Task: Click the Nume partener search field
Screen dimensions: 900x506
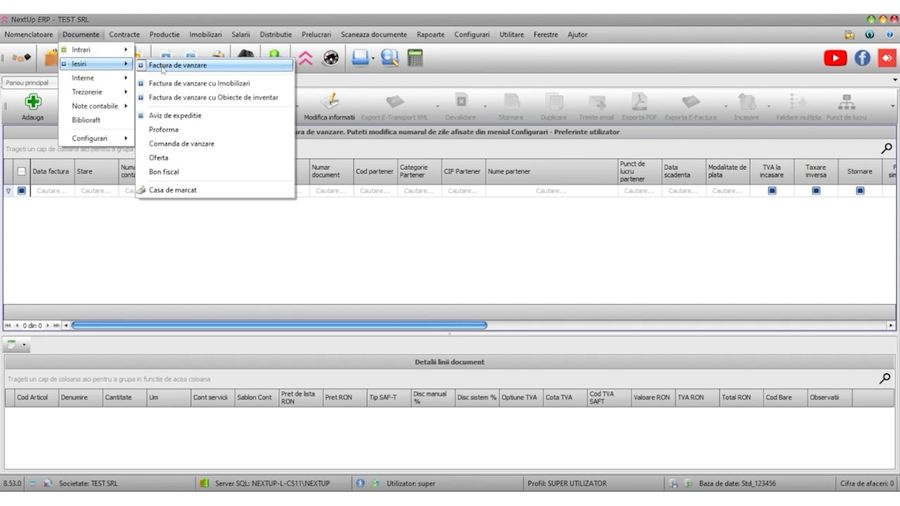Action: [x=550, y=190]
